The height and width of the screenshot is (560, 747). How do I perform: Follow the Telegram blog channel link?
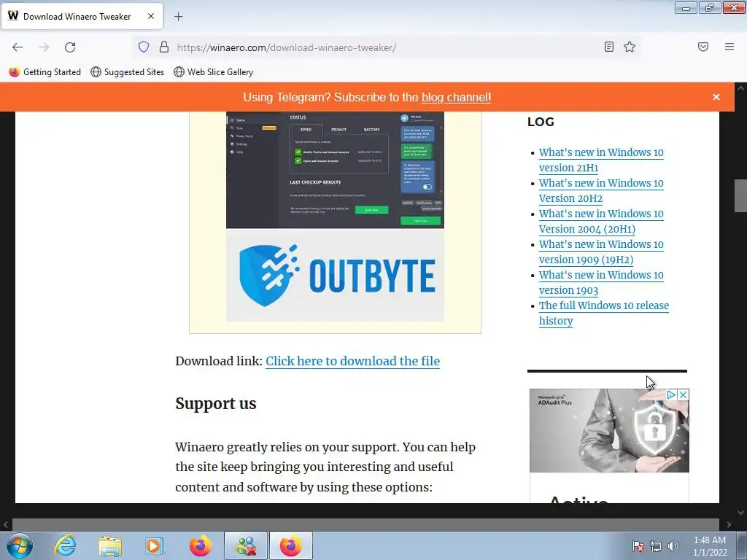[x=456, y=97]
